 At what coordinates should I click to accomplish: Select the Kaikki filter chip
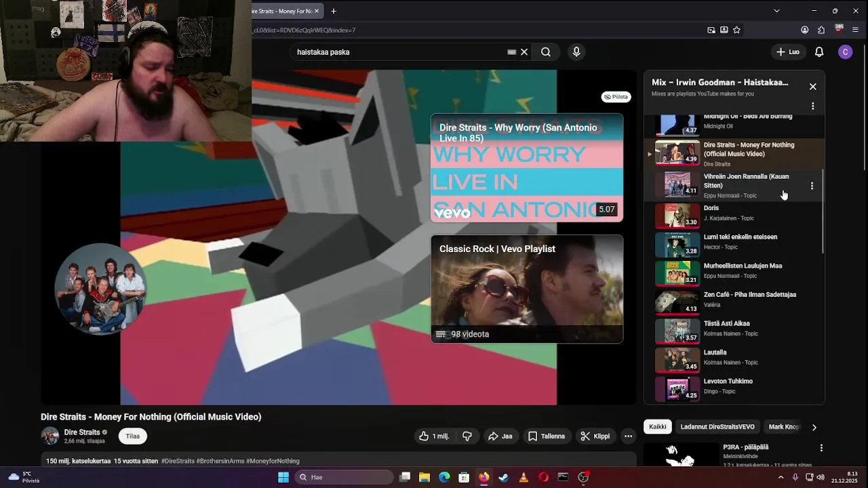pos(658,427)
